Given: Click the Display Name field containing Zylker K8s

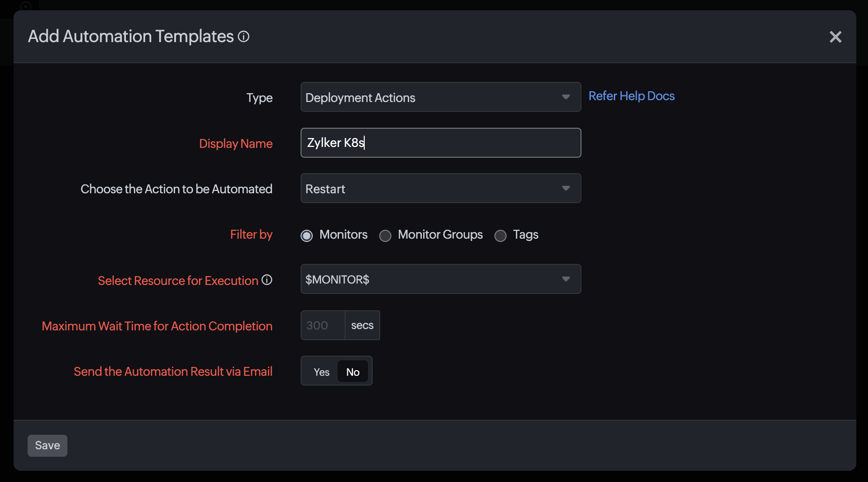Looking at the screenshot, I should 441,143.
